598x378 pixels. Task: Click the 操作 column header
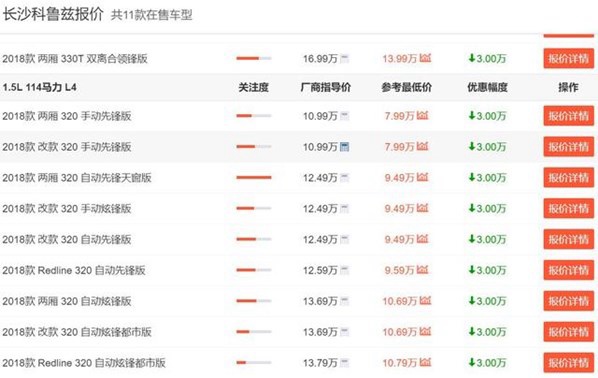click(x=568, y=87)
